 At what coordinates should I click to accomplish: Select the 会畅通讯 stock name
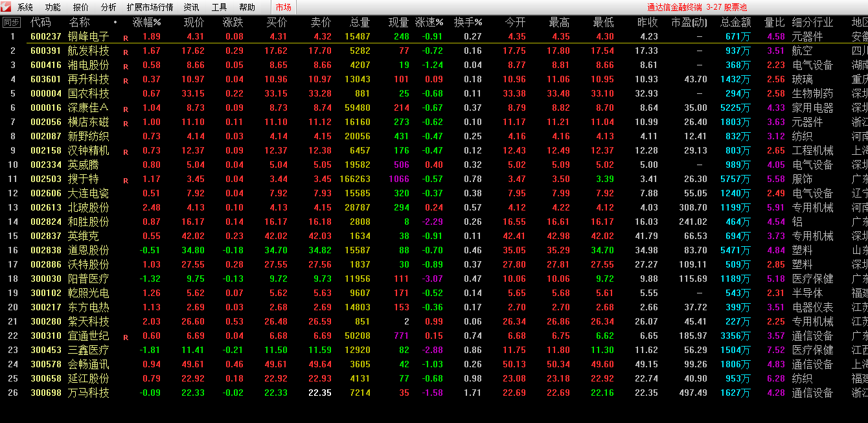coord(89,364)
